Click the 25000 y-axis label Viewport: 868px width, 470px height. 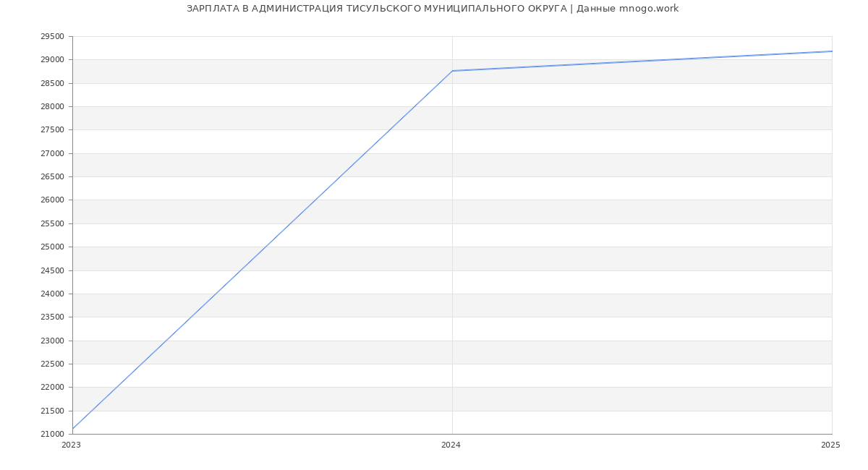point(52,247)
